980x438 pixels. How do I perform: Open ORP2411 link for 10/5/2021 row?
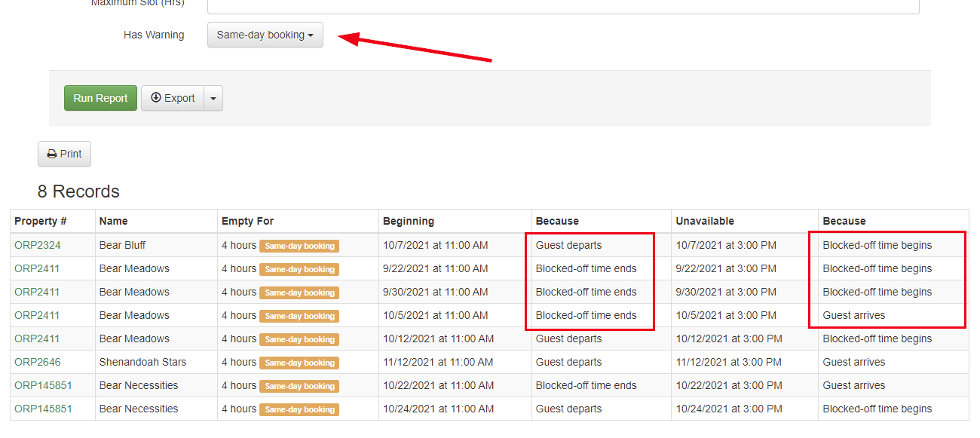pos(37,315)
